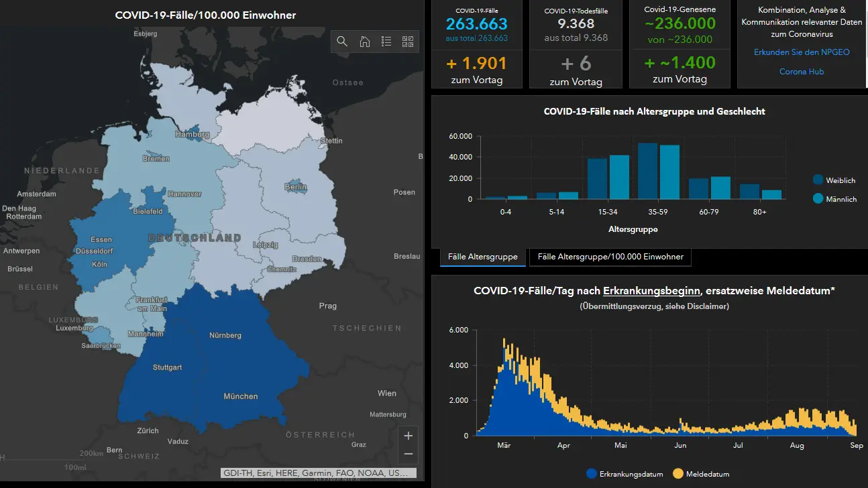Switch to Fälle Altersgruppe/100.000 Einwohner tab
868x488 pixels.
pos(610,257)
